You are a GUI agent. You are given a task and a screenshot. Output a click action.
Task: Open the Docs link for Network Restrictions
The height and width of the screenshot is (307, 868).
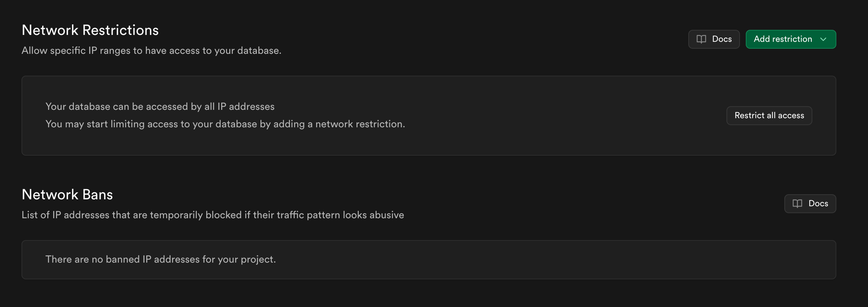point(714,39)
